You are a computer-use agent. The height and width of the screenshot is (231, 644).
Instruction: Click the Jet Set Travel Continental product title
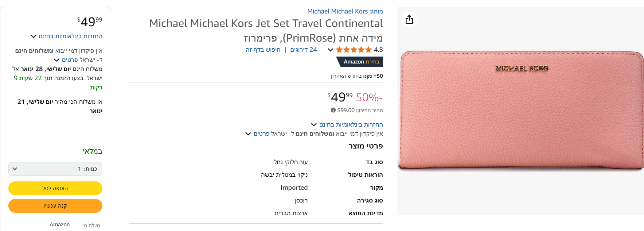point(266,24)
